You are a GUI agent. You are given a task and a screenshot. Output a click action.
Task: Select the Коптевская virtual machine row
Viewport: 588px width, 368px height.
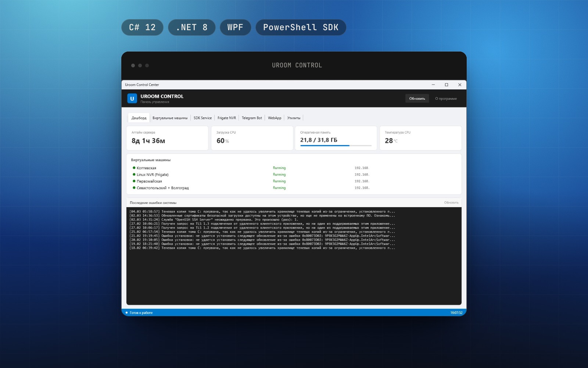click(x=294, y=168)
